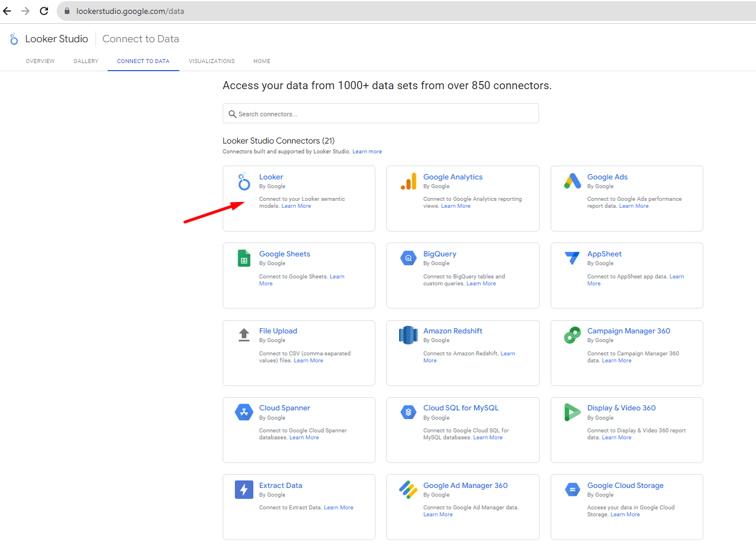Open the Google Sheets connector title
Viewport: 756px width, 547px height.
coord(285,254)
